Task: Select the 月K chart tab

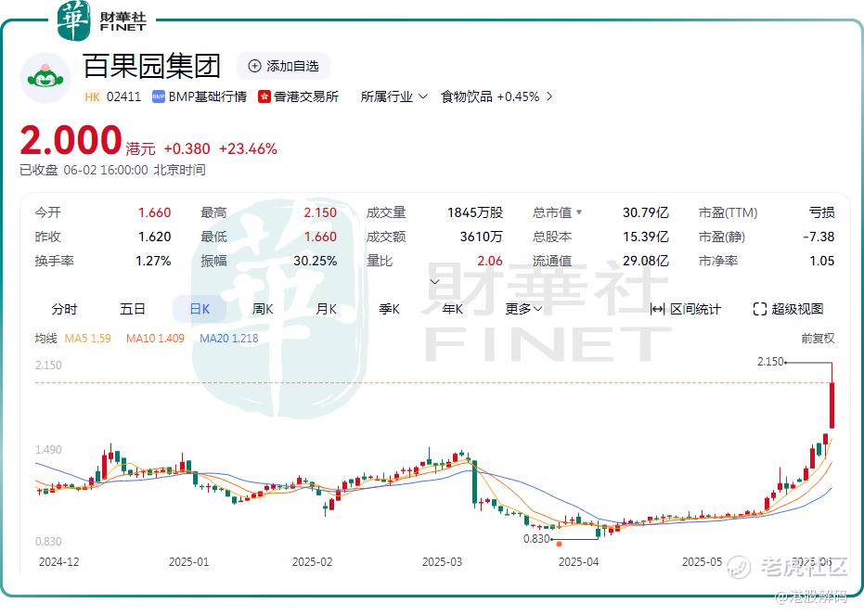Action: [327, 309]
